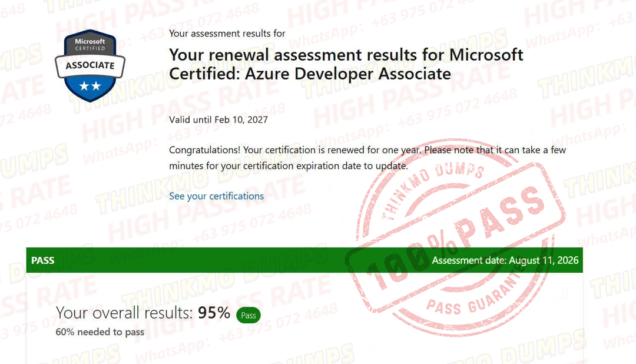The height and width of the screenshot is (364, 636).
Task: Click 'Assessment date: August 11, 2026' text
Action: point(505,260)
